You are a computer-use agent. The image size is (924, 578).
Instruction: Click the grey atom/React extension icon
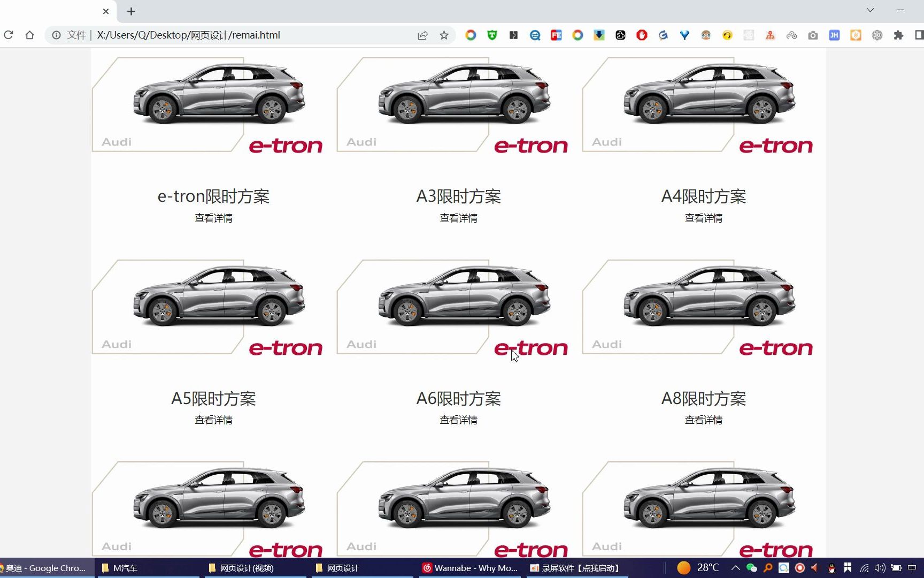point(877,35)
